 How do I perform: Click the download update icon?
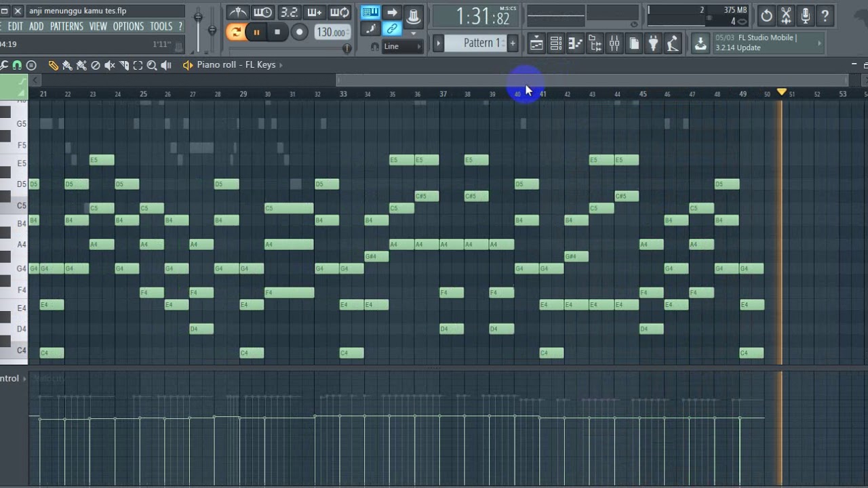(701, 44)
